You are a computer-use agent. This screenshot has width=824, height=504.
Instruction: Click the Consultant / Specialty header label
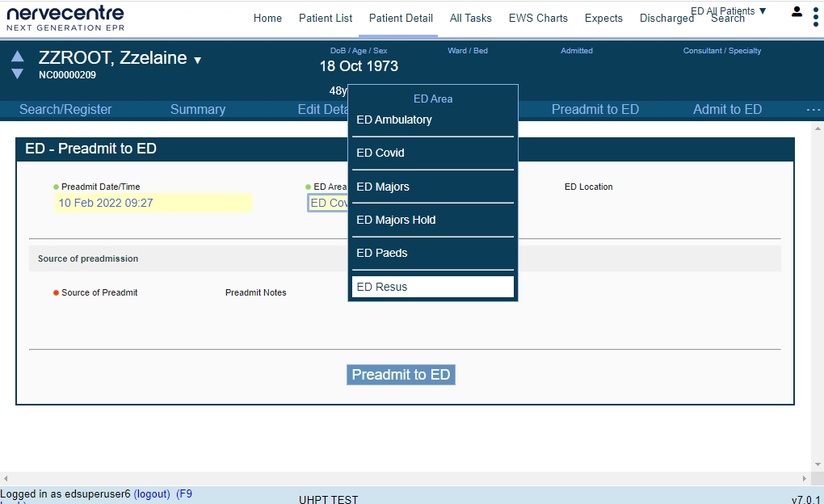(722, 50)
